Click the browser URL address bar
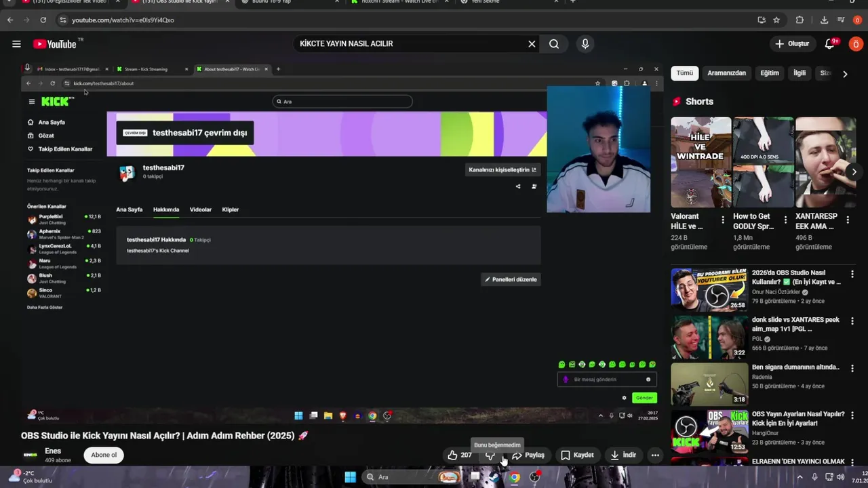Viewport: 868px width, 488px height. 407,20
